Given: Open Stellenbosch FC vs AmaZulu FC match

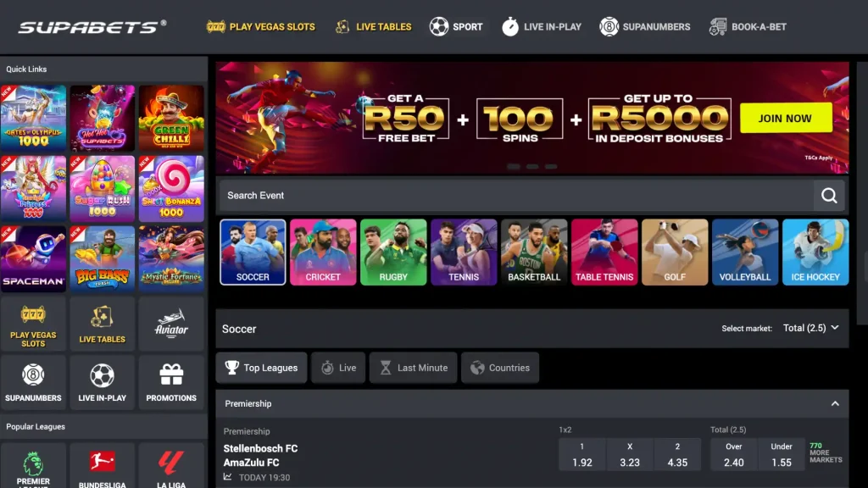Looking at the screenshot, I should (260, 455).
